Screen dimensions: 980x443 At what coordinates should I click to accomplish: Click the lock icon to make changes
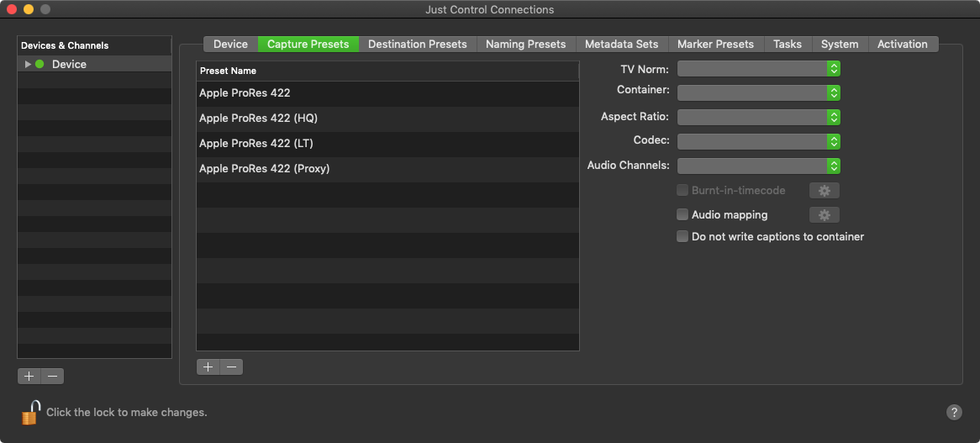[30, 413]
